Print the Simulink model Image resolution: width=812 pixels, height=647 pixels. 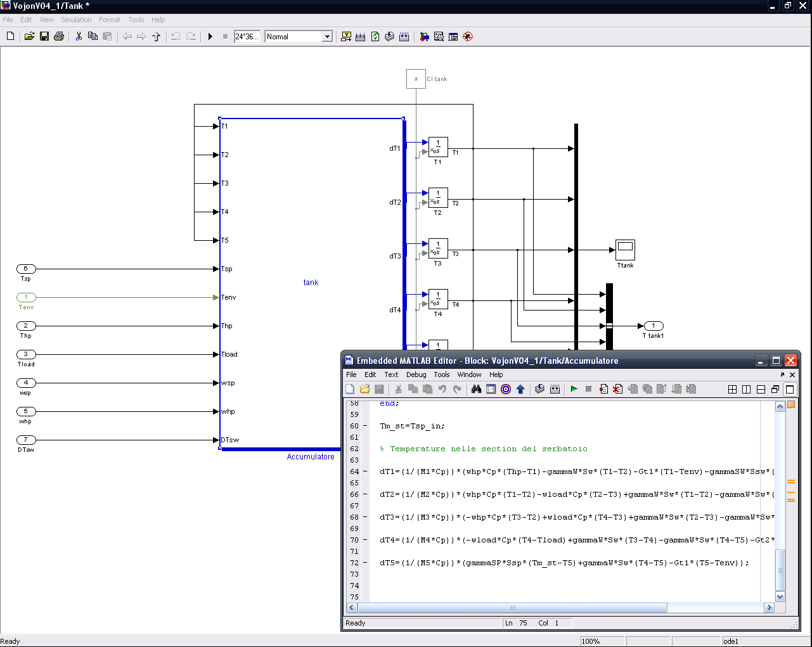click(59, 36)
